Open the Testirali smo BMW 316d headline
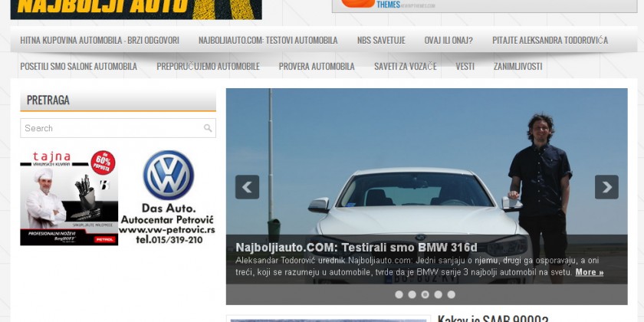Image resolution: width=644 pixels, height=322 pixels. (x=356, y=247)
